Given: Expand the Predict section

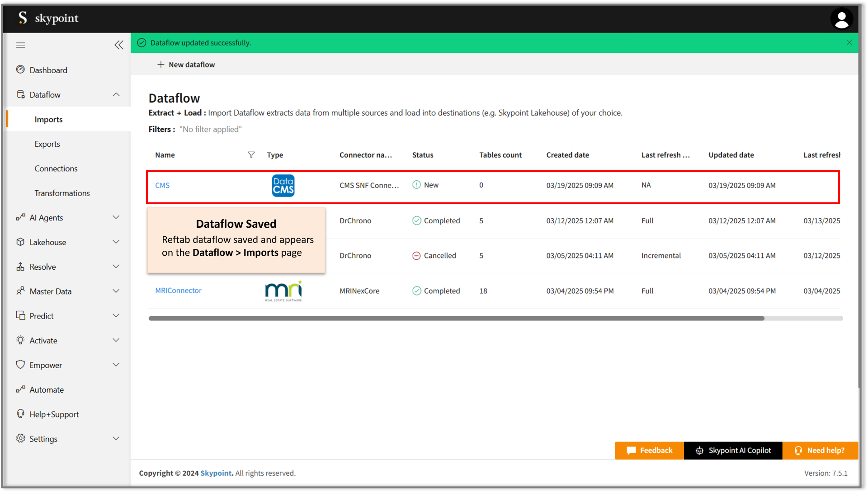Looking at the screenshot, I should click(116, 315).
